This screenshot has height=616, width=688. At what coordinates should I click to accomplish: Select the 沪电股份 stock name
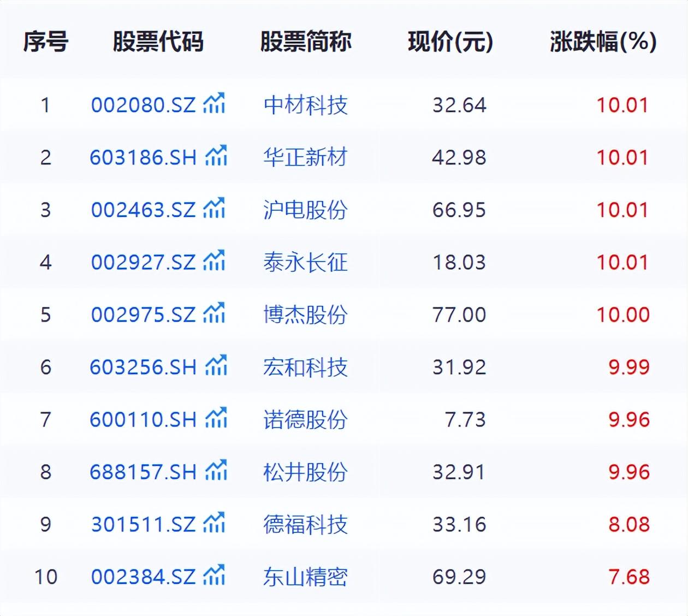pos(305,210)
